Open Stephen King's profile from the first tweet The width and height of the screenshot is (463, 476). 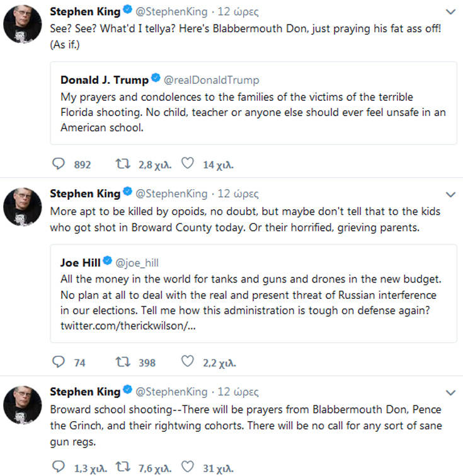[84, 12]
